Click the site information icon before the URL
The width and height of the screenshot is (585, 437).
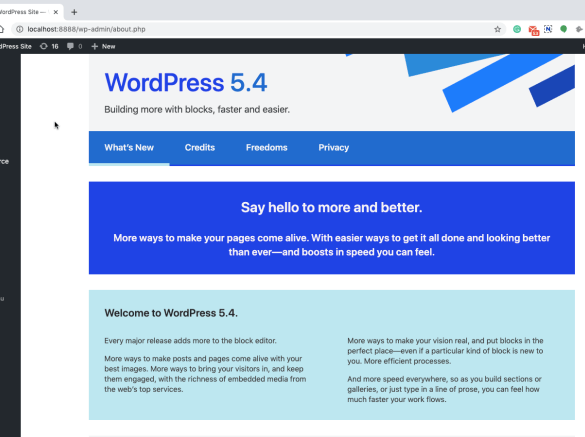point(20,29)
